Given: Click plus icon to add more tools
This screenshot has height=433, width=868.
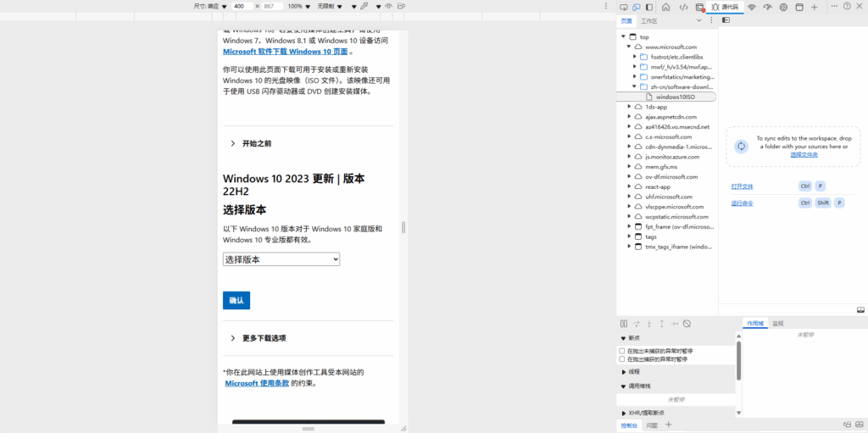Looking at the screenshot, I should 815,7.
